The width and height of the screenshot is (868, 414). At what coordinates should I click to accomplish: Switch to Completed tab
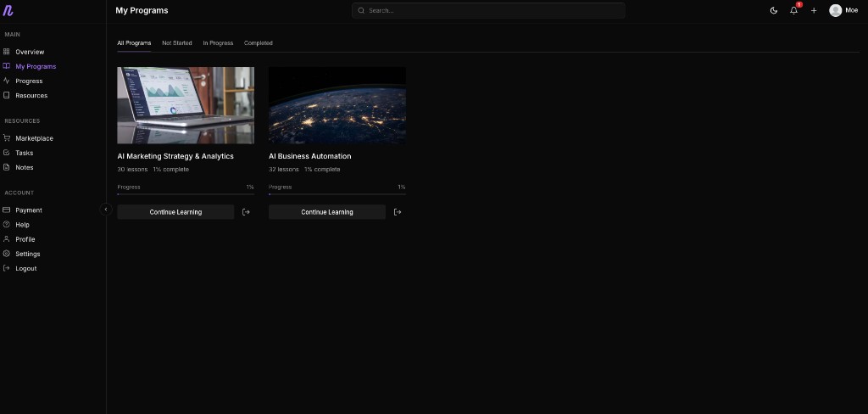[x=258, y=43]
